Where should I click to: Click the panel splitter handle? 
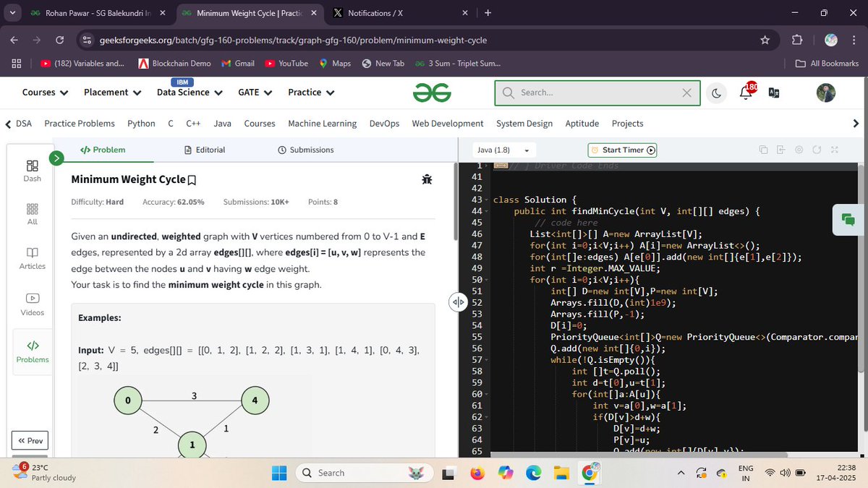pyautogui.click(x=458, y=301)
